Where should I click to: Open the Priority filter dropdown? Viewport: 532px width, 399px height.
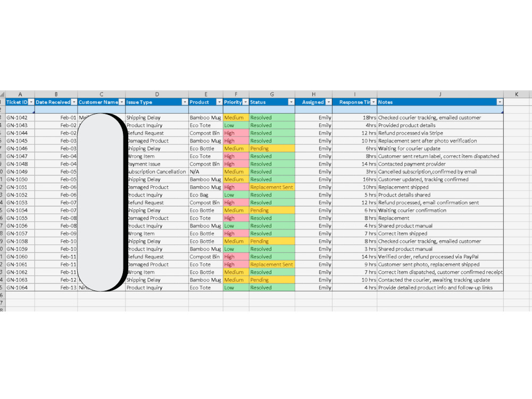246,102
